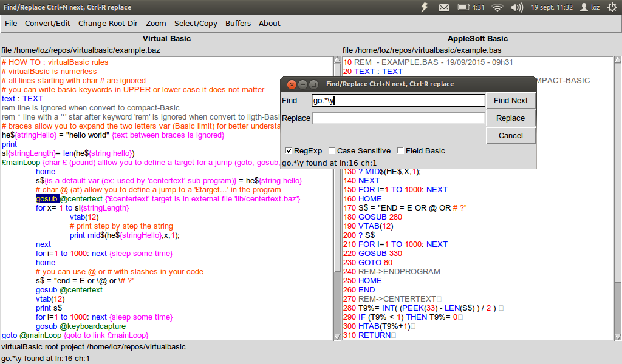The image size is (622, 364).
Task: Open the Zoom menu
Action: [156, 24]
